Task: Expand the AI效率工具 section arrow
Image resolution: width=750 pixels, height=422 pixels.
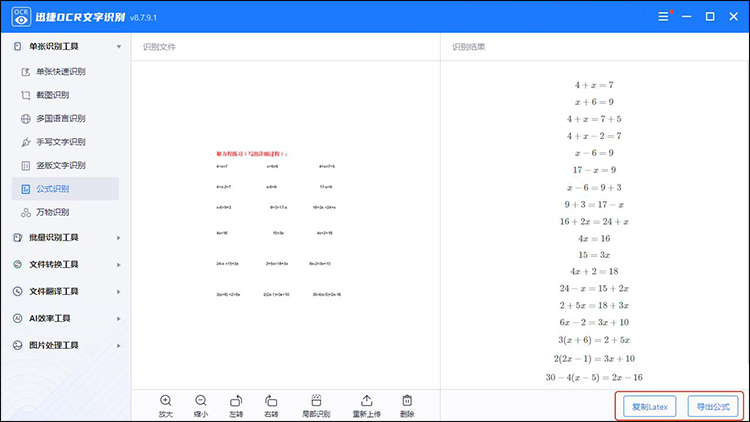Action: [x=119, y=319]
